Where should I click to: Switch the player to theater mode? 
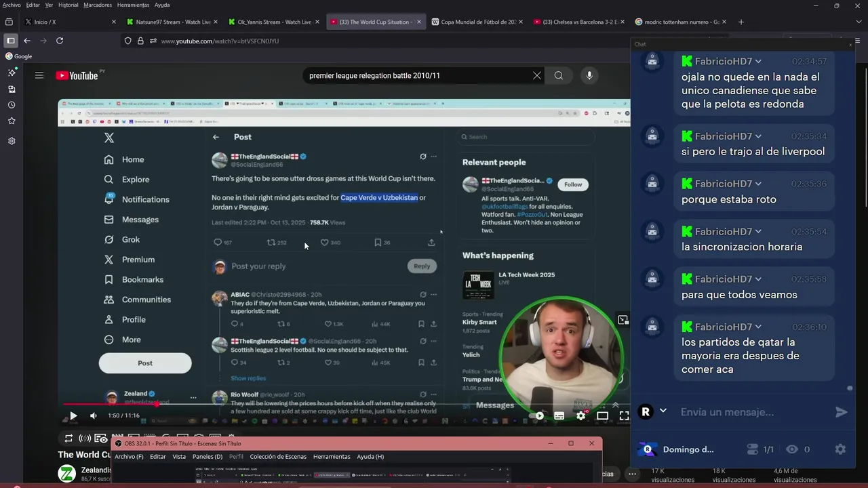point(602,415)
